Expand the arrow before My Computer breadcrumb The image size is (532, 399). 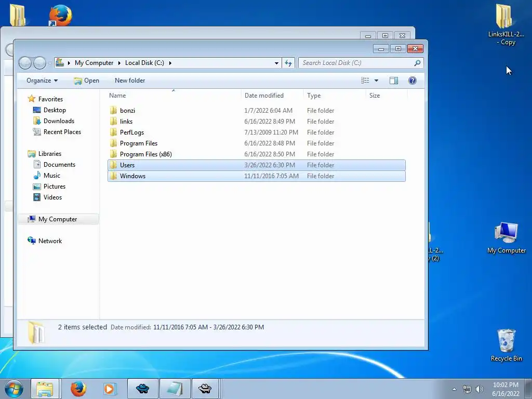[69, 63]
